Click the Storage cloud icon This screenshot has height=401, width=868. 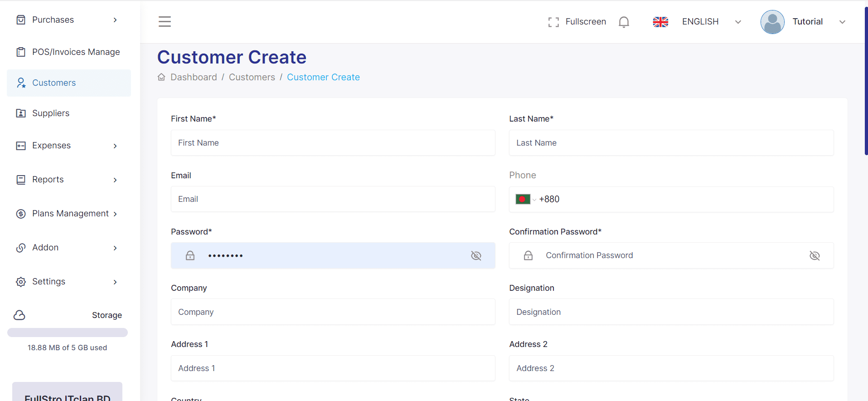click(x=19, y=315)
